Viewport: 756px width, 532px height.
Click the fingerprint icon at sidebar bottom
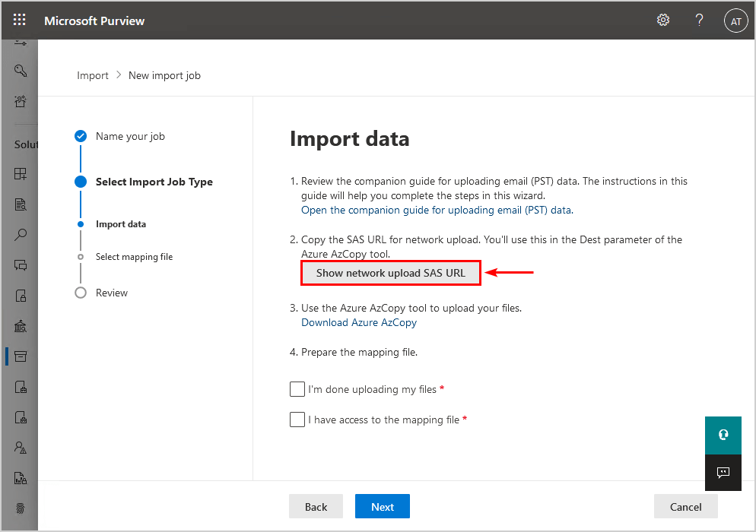20,508
